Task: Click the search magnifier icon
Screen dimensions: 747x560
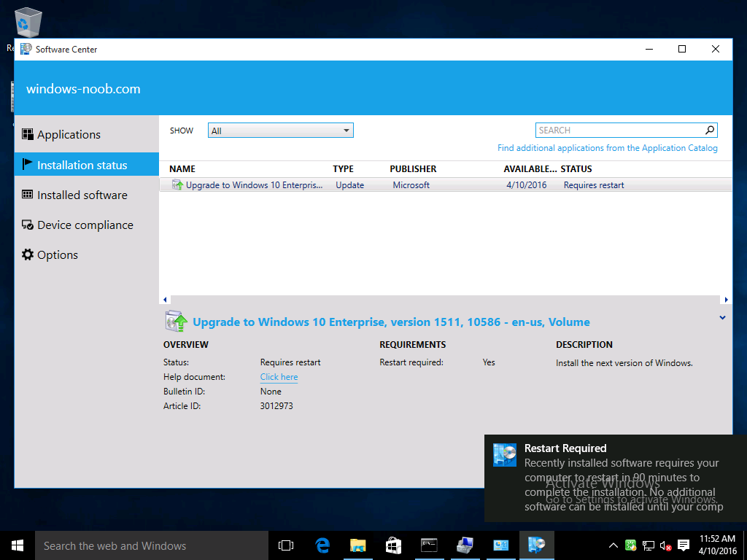Action: click(x=710, y=130)
